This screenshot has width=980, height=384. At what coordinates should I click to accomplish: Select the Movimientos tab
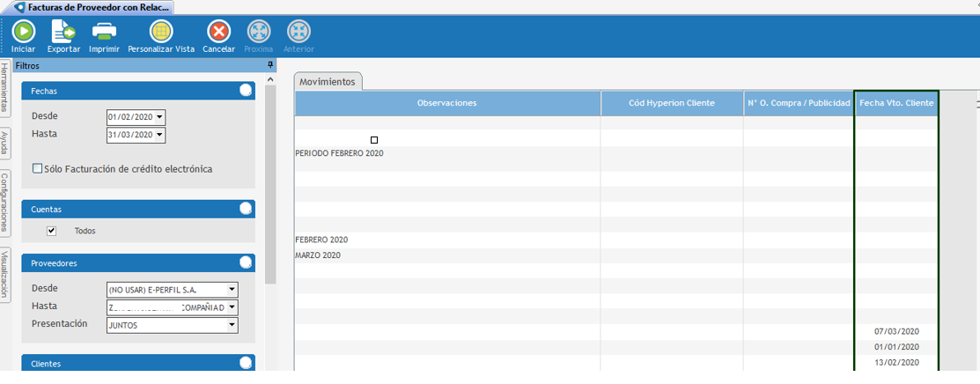click(328, 82)
